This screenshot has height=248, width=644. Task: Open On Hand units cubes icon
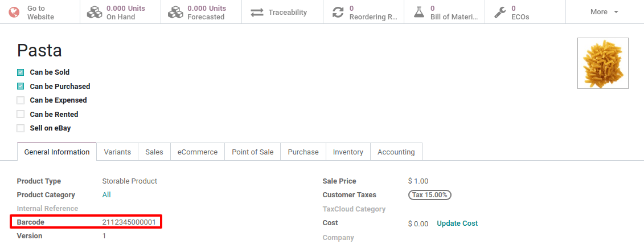coord(95,13)
